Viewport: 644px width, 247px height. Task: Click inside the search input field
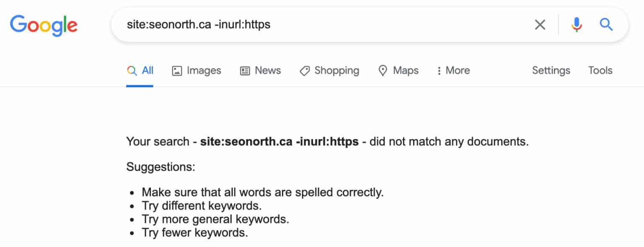293,25
